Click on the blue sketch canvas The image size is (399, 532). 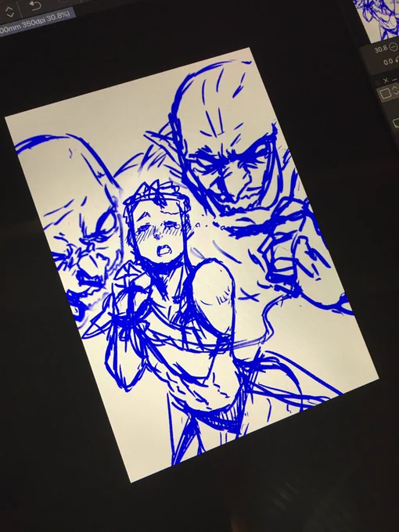point(192,264)
